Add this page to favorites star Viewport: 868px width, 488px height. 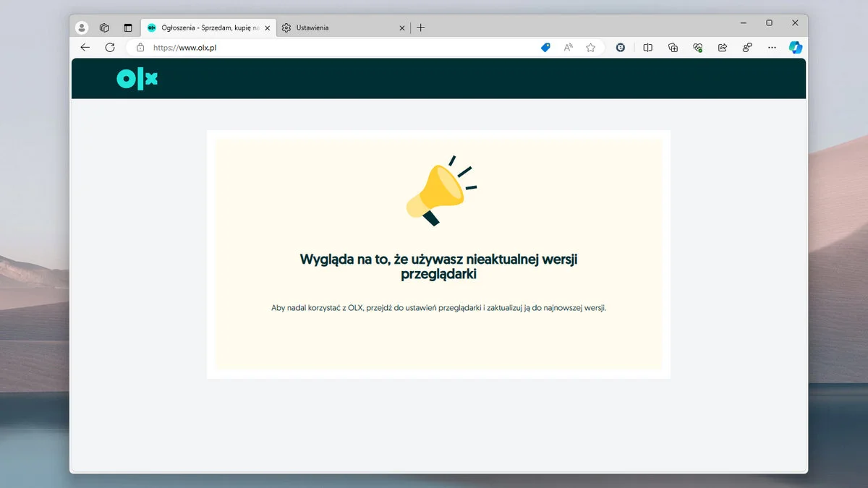click(591, 48)
